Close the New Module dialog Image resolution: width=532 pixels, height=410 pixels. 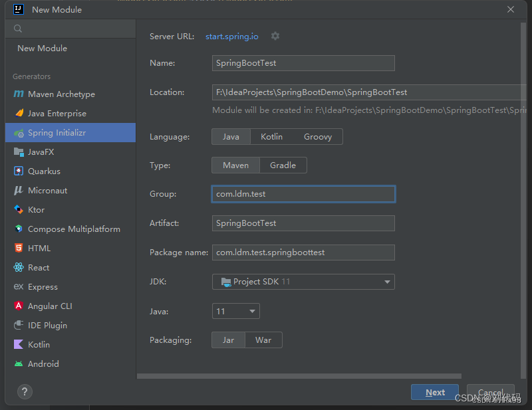tap(510, 9)
